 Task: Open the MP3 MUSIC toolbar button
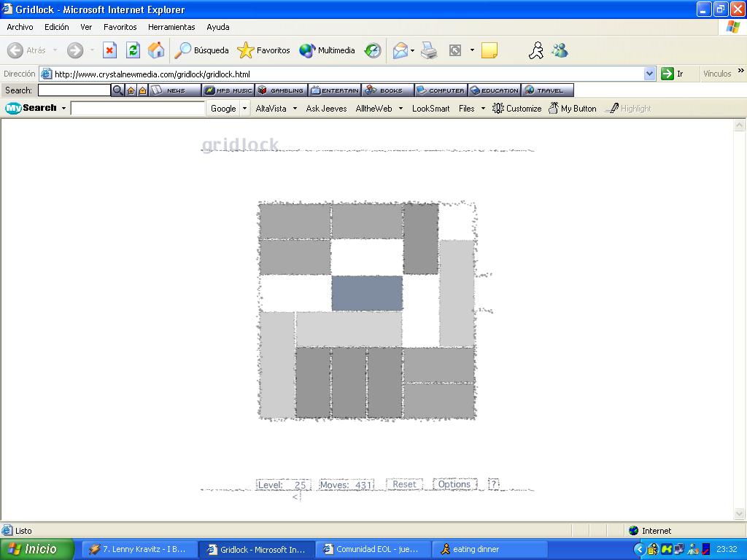(228, 90)
